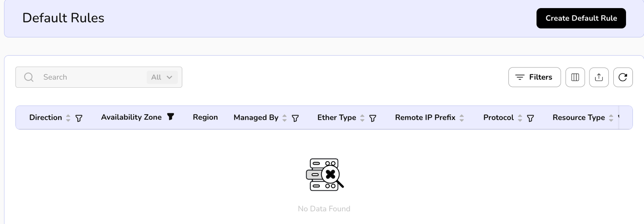Open the Filters panel
The image size is (644, 224).
coord(534,77)
